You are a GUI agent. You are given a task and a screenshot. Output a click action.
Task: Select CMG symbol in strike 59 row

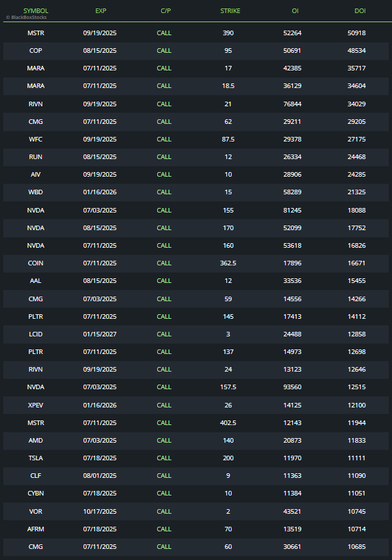[x=36, y=299]
